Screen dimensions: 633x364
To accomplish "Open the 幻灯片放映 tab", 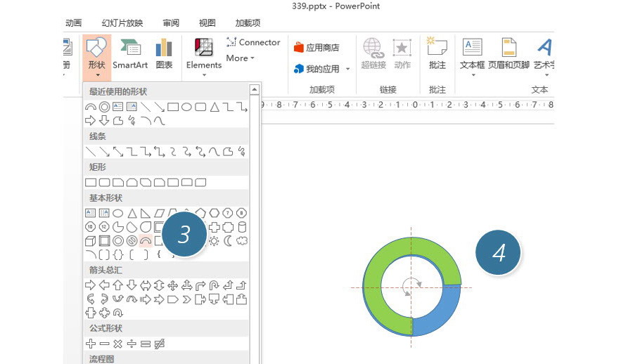I will coord(122,23).
